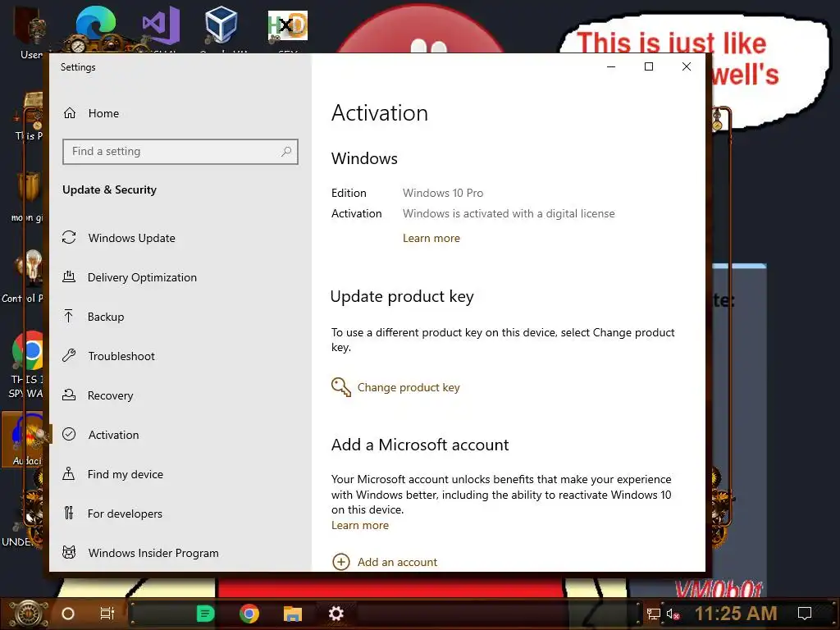The height and width of the screenshot is (630, 840).
Task: Maximize the Settings window
Action: coord(649,67)
